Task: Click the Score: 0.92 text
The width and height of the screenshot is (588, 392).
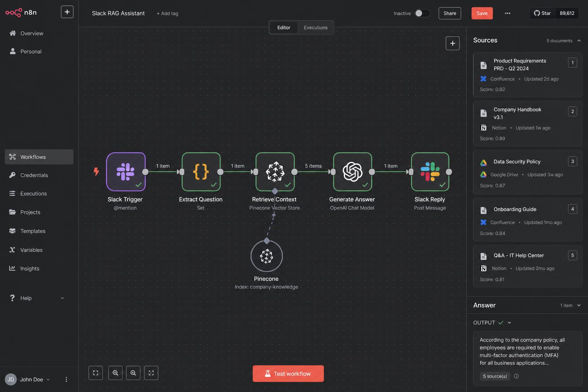Action: [493, 90]
